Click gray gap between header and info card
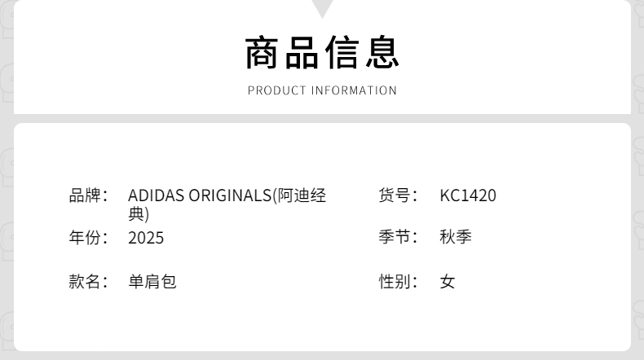 pyautogui.click(x=323, y=118)
